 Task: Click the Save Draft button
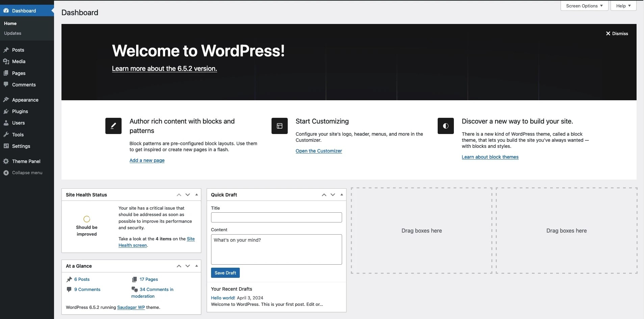(x=225, y=273)
